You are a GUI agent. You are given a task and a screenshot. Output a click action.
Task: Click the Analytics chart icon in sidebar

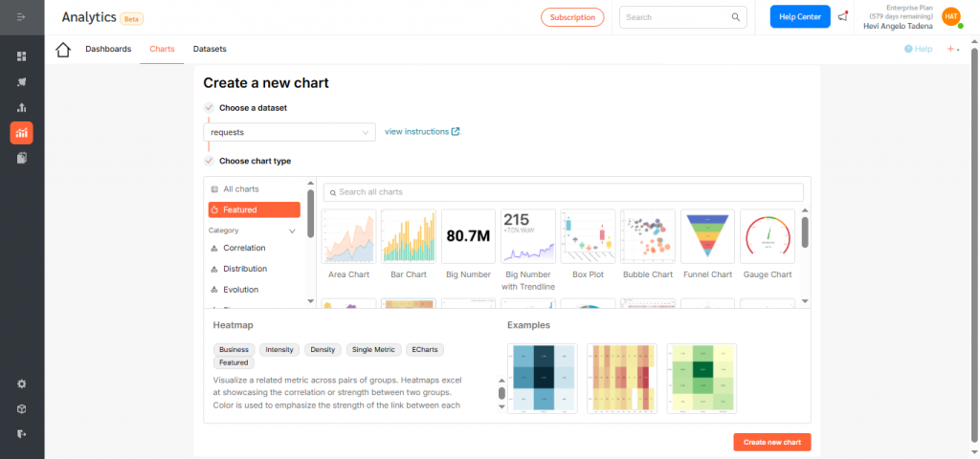(x=21, y=133)
